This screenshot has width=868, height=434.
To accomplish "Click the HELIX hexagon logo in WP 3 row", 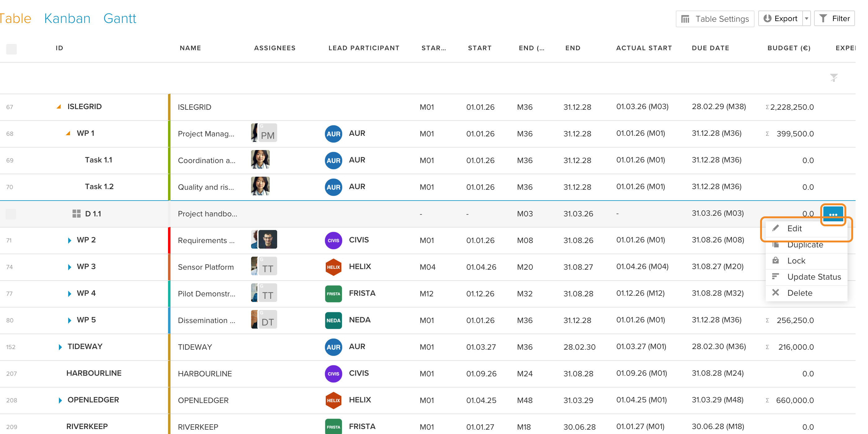I will click(333, 267).
